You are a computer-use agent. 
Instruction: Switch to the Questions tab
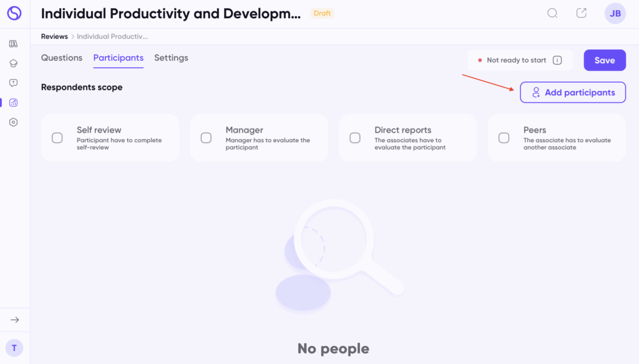click(x=62, y=58)
